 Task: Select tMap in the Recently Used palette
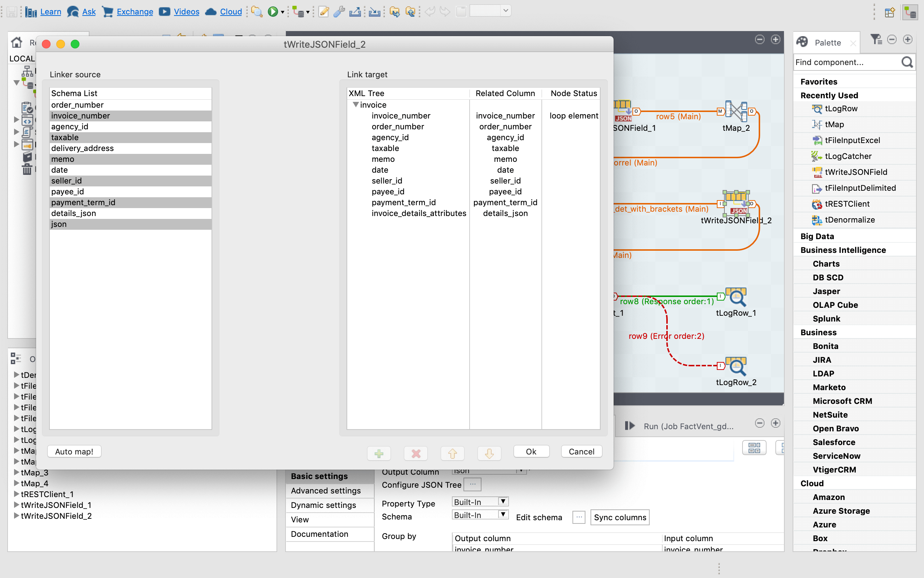coord(834,125)
